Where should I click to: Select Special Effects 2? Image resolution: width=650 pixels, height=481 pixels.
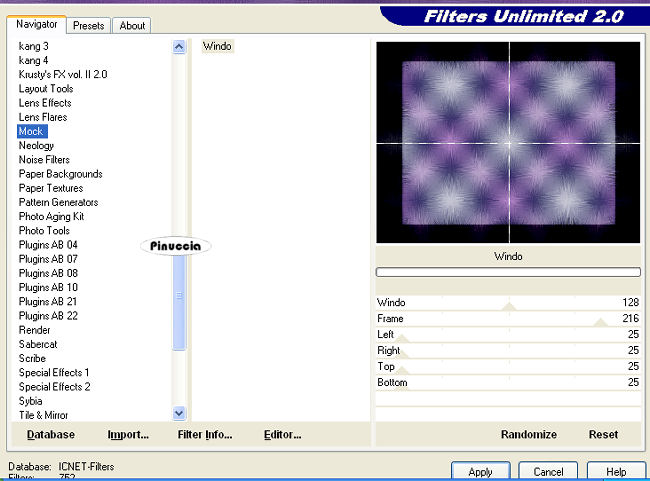coord(54,387)
